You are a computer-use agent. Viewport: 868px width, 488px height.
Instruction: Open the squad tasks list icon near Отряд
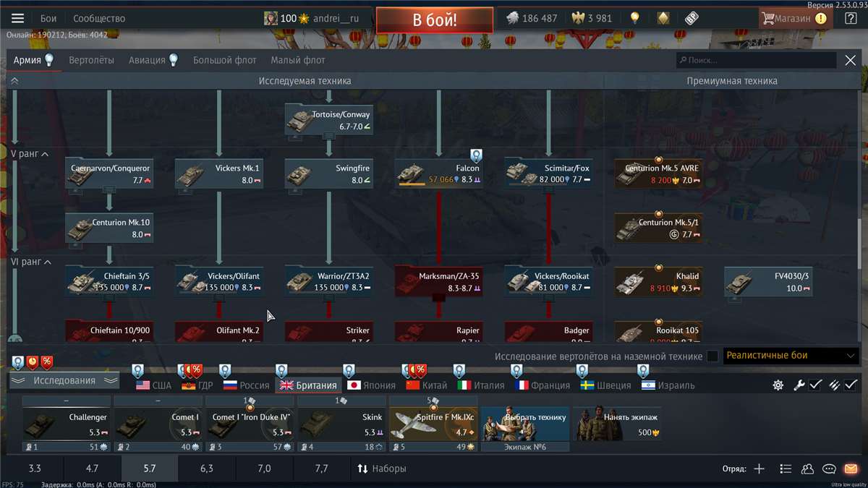(786, 468)
